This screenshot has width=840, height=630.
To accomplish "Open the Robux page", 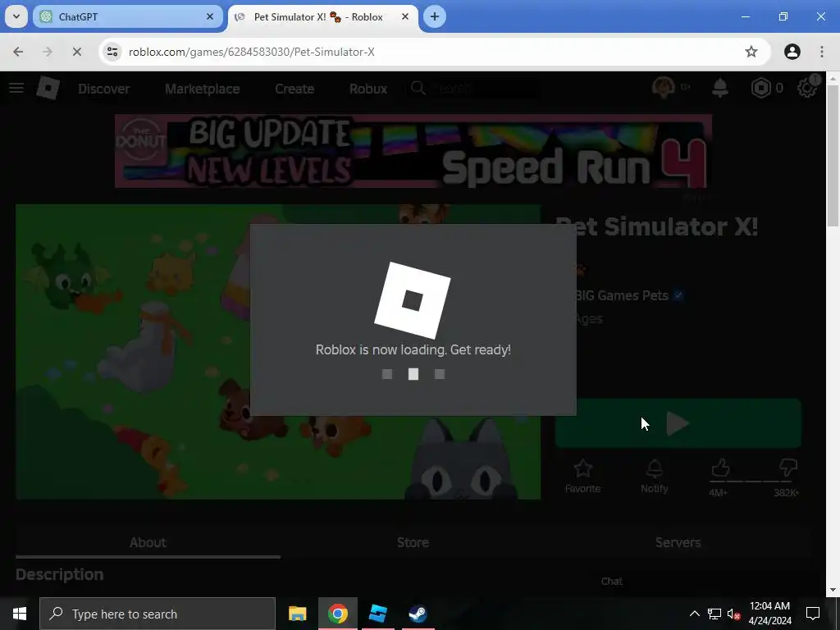I will (368, 89).
